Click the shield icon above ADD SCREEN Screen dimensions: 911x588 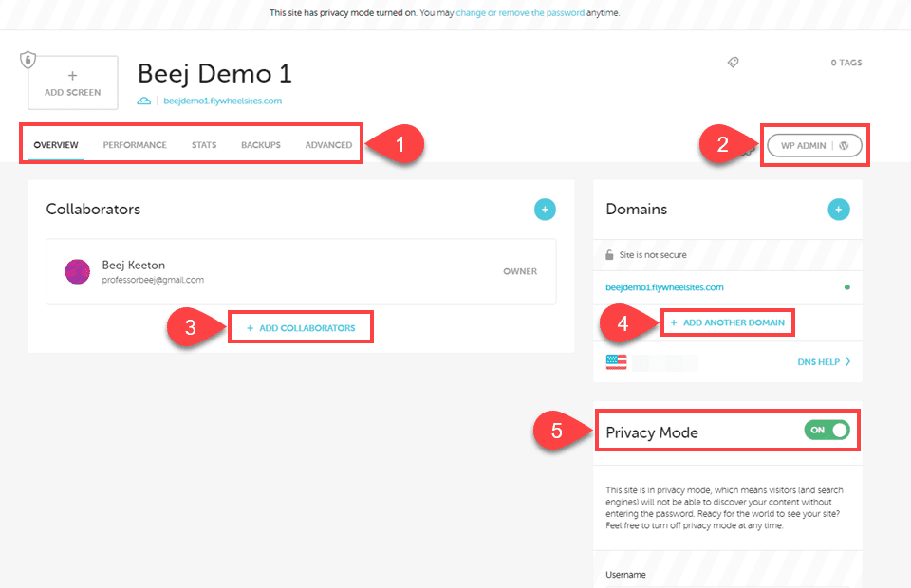coord(28,59)
